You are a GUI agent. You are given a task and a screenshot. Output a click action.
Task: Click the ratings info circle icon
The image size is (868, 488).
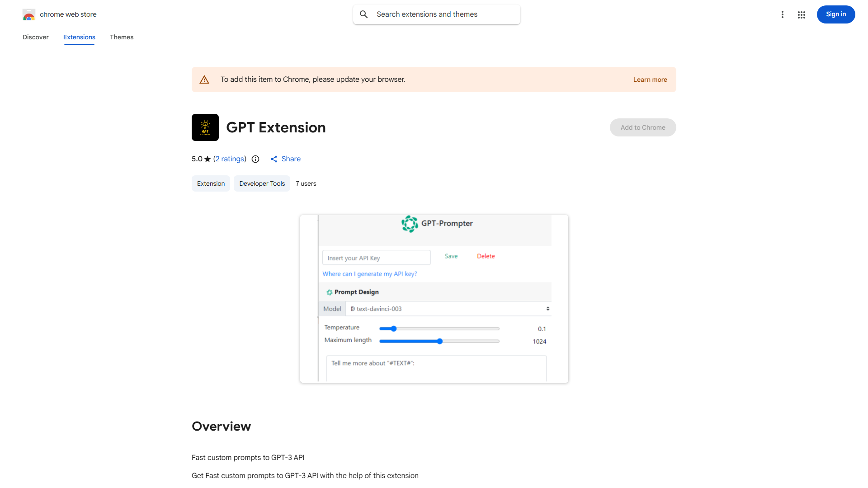click(x=255, y=159)
